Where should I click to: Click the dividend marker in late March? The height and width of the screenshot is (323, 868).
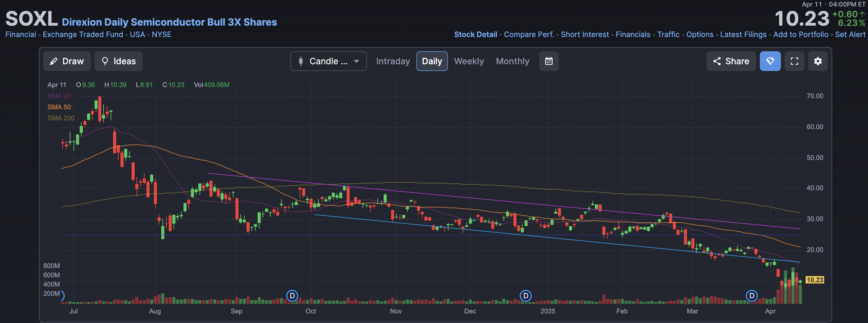(x=752, y=296)
